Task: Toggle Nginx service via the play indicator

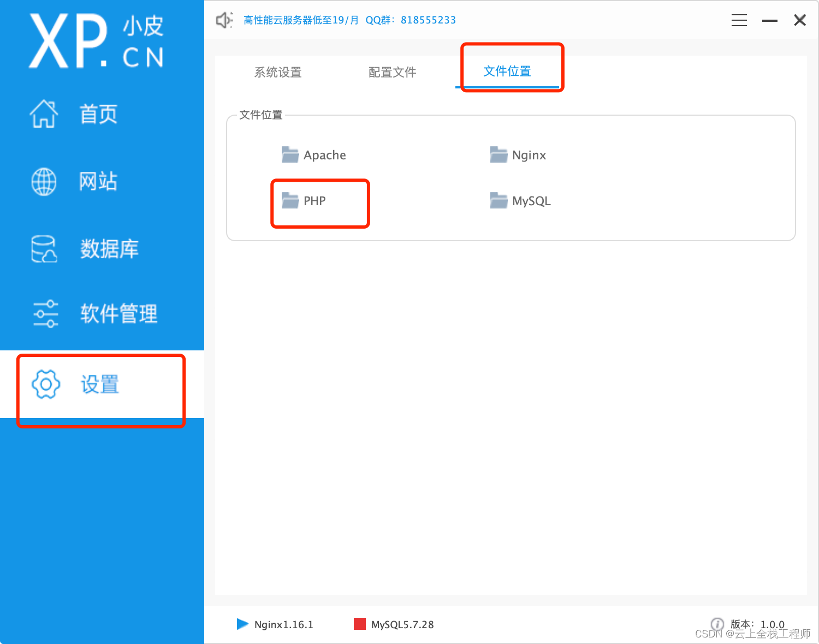Action: click(x=242, y=624)
